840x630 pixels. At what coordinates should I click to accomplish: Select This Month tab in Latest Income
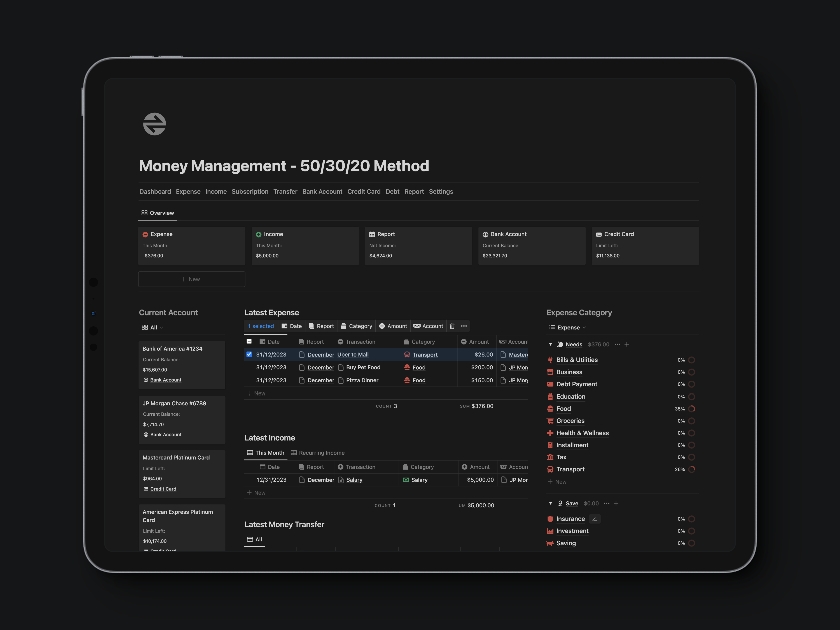pyautogui.click(x=265, y=453)
